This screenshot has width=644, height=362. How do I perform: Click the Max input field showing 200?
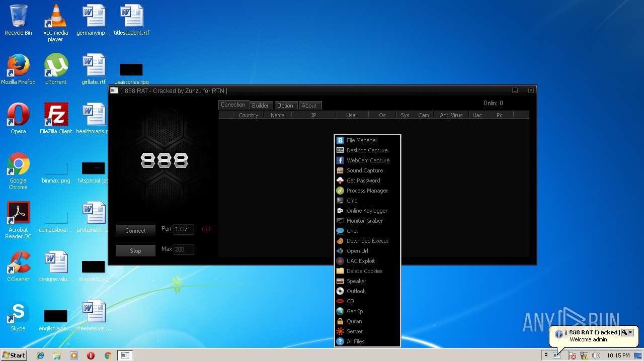[184, 249]
